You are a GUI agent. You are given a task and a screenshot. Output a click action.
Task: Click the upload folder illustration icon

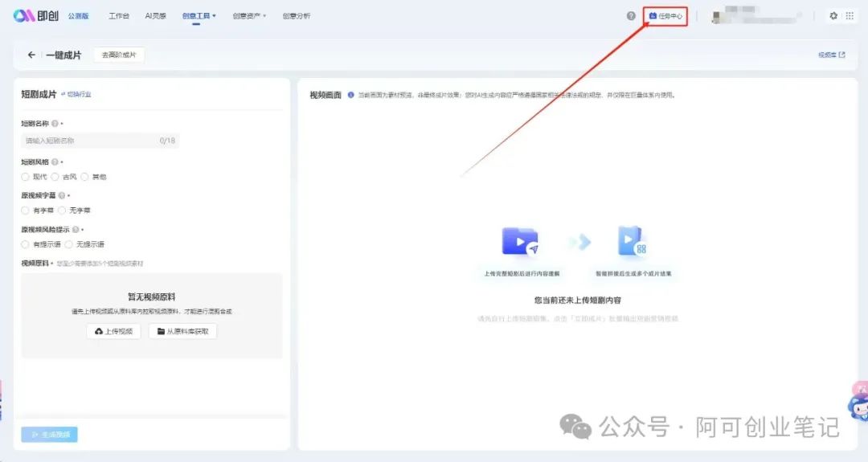tap(520, 242)
